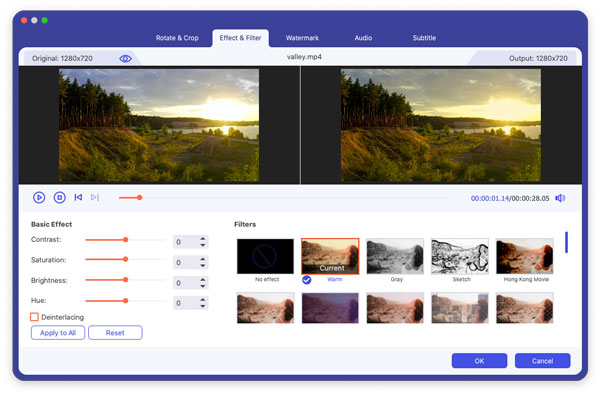The width and height of the screenshot is (600, 395).
Task: Open the Subtitle tab
Action: tap(424, 38)
